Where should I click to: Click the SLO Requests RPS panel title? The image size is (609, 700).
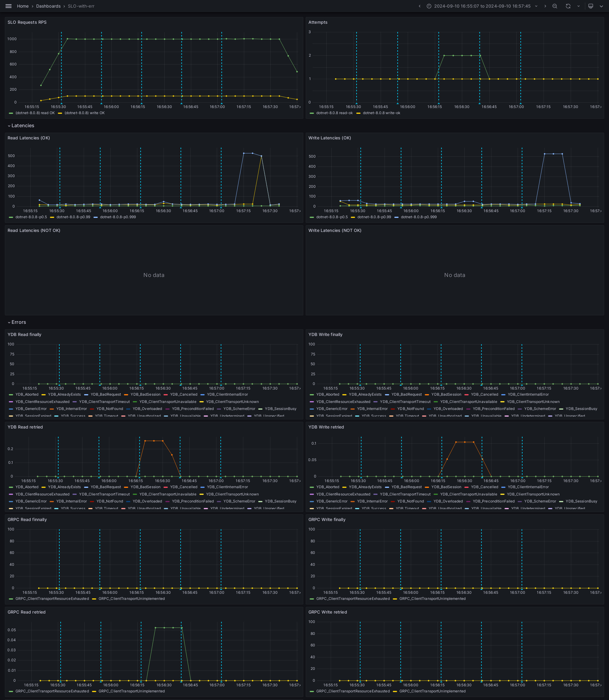tap(27, 23)
